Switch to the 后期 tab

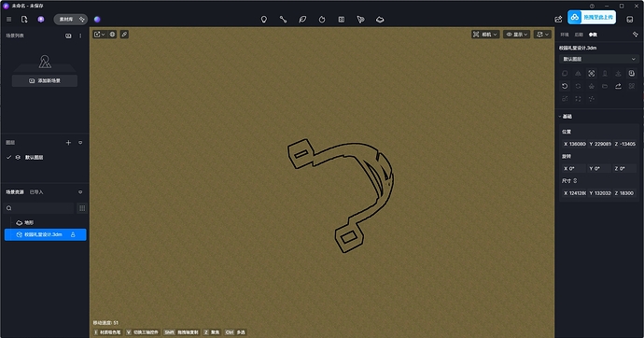(x=579, y=35)
